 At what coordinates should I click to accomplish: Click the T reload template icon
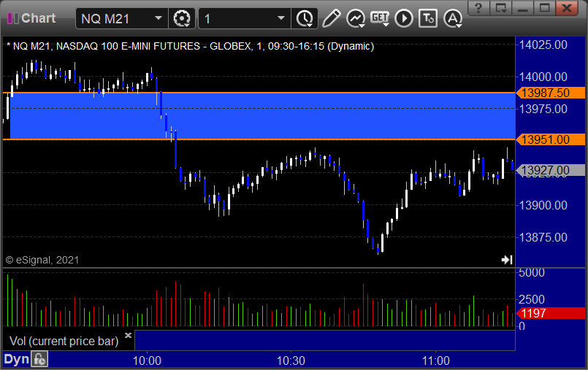428,18
